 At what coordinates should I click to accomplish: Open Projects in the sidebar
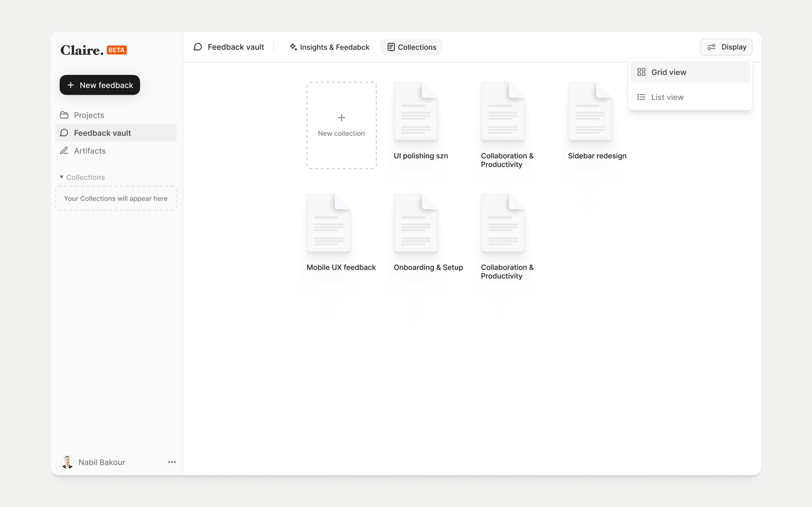click(116, 115)
